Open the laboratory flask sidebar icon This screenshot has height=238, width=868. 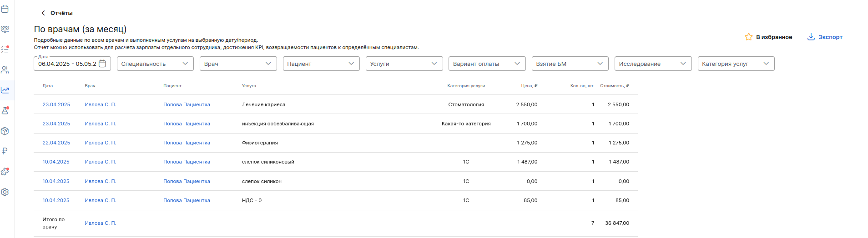(x=5, y=110)
